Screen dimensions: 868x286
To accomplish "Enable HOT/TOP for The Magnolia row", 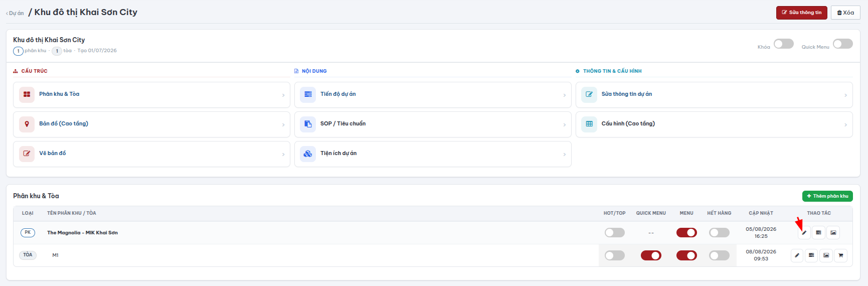I will tap(615, 233).
